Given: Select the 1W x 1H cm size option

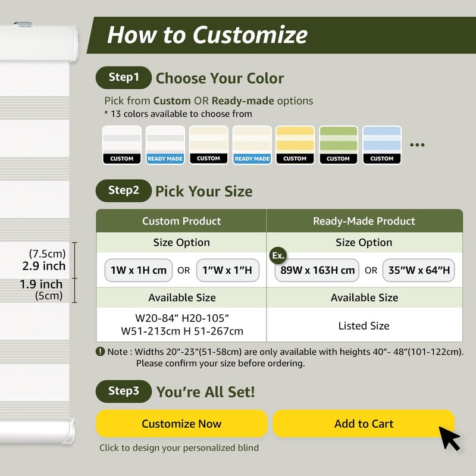Looking at the screenshot, I should pyautogui.click(x=139, y=270).
